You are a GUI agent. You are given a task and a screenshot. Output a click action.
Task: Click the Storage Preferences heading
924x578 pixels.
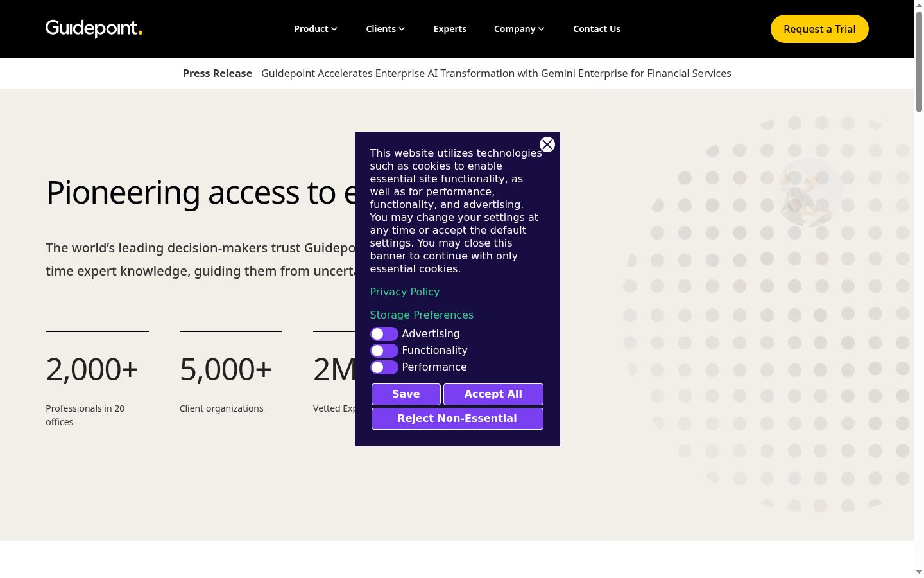pyautogui.click(x=422, y=315)
